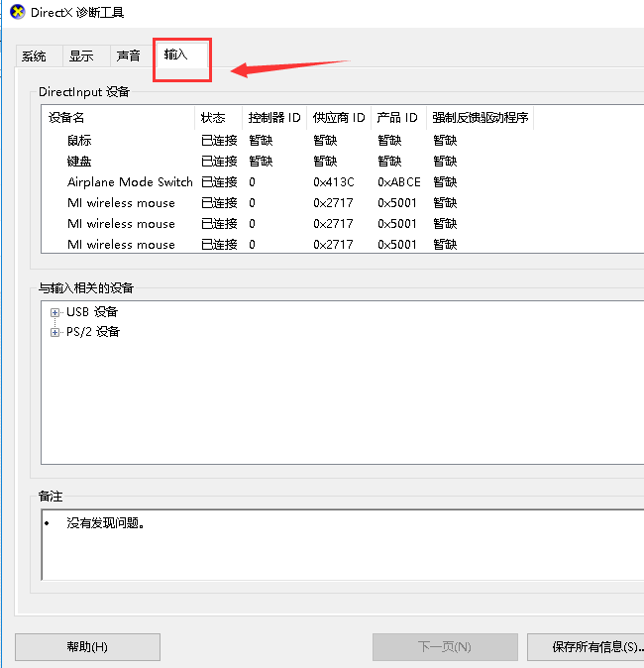Select the Airplane Mode Switch device row
Viewport: 644px width, 668px height.
pos(130,182)
